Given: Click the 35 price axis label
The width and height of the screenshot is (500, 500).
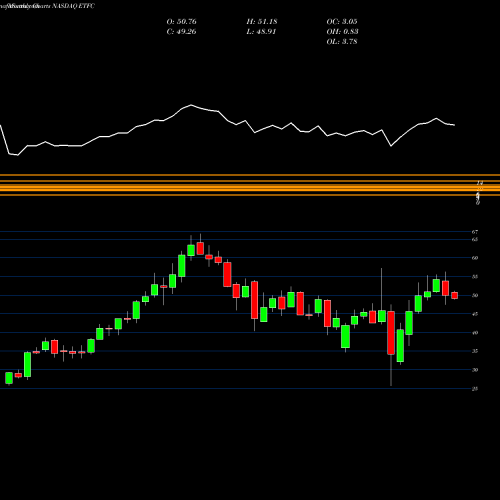Looking at the screenshot, I should pyautogui.click(x=475, y=351).
